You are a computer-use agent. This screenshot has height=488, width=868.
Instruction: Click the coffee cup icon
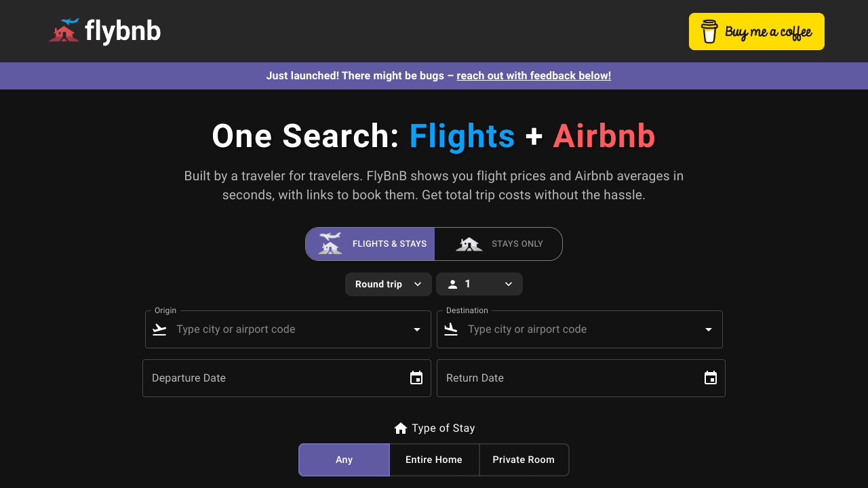[709, 31]
